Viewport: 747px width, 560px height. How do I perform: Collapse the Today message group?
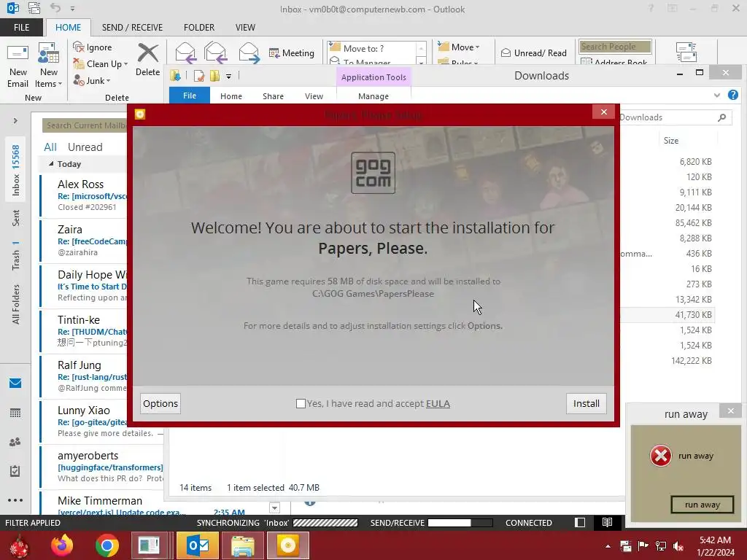51,164
